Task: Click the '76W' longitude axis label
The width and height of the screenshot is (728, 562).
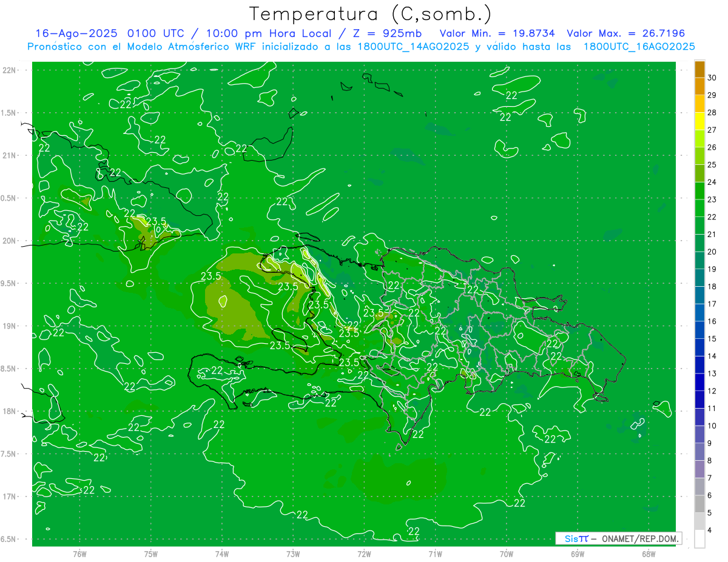Action: click(x=79, y=554)
